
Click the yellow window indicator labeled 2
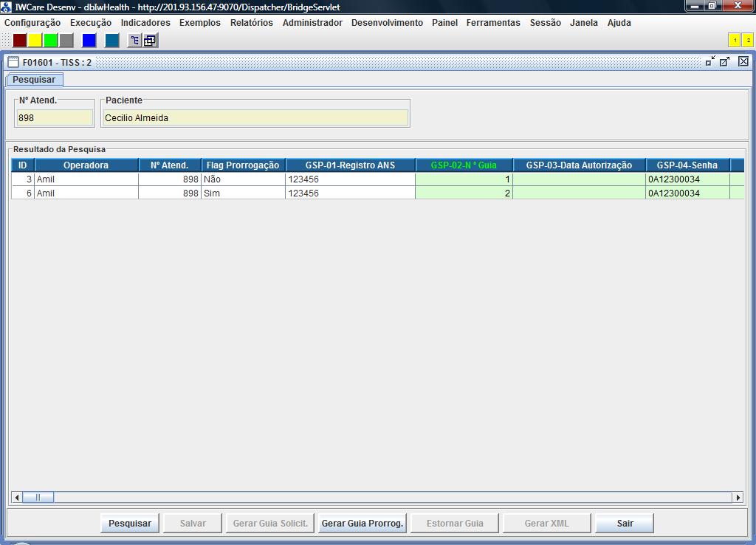coord(748,41)
